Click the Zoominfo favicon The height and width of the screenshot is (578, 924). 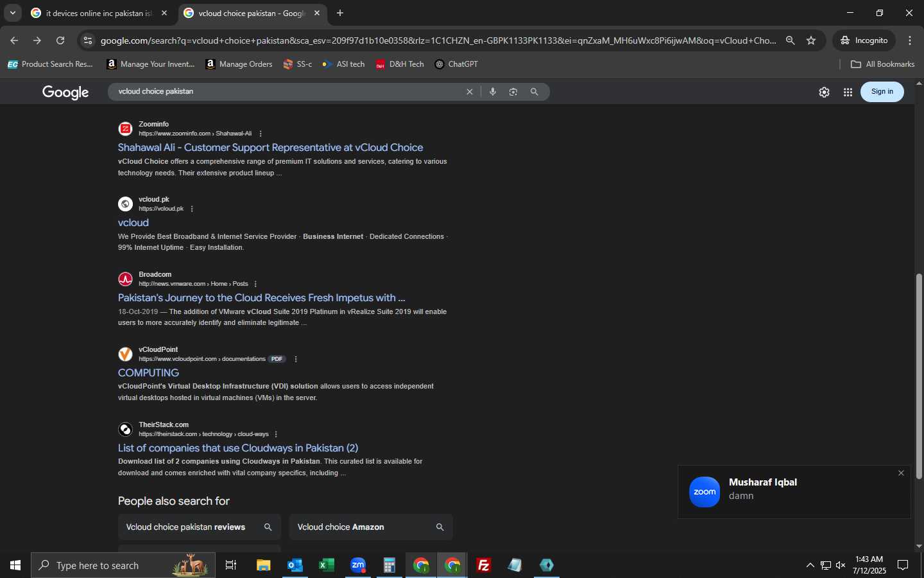click(x=126, y=129)
